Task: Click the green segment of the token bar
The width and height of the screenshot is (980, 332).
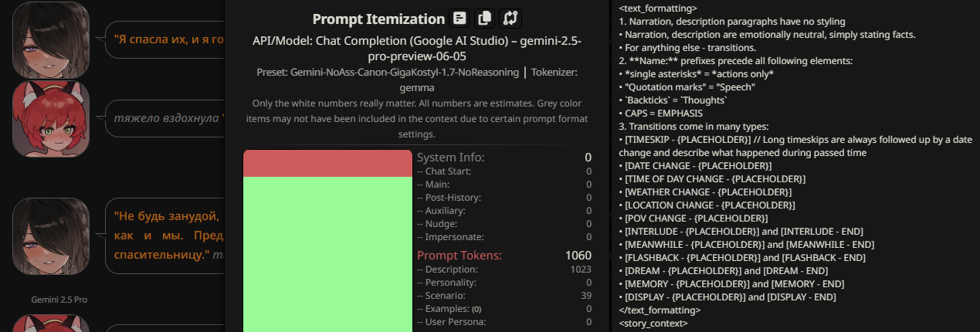Action: [327, 255]
